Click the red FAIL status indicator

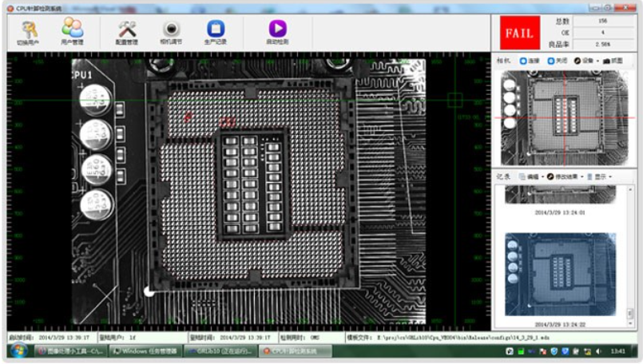pyautogui.click(x=517, y=33)
